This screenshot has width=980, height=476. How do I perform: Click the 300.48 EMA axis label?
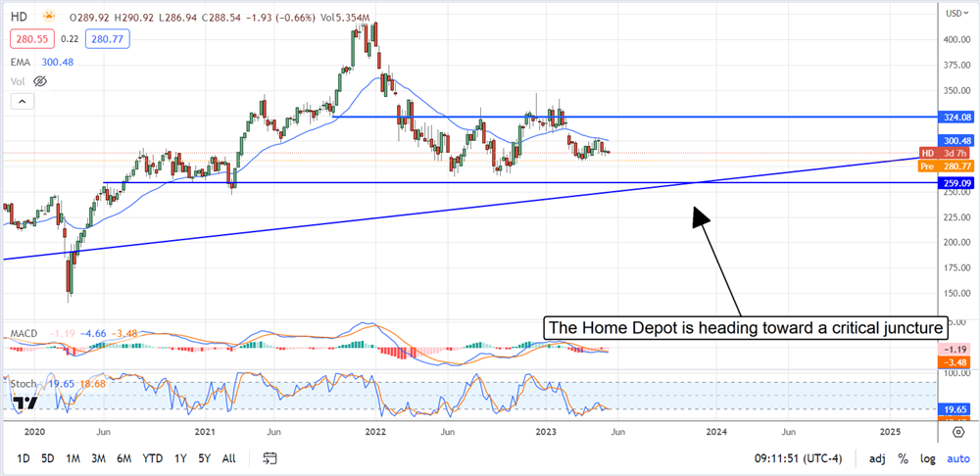[956, 141]
